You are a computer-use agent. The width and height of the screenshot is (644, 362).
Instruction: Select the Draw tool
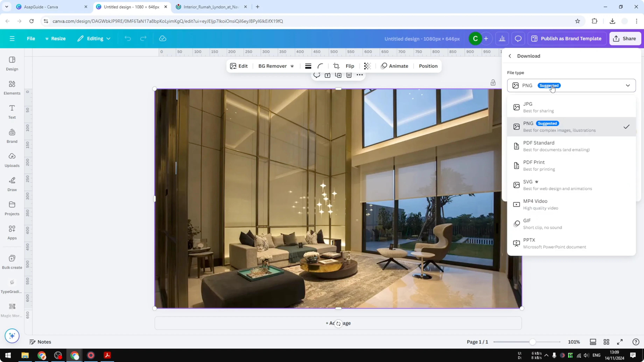coord(12,184)
